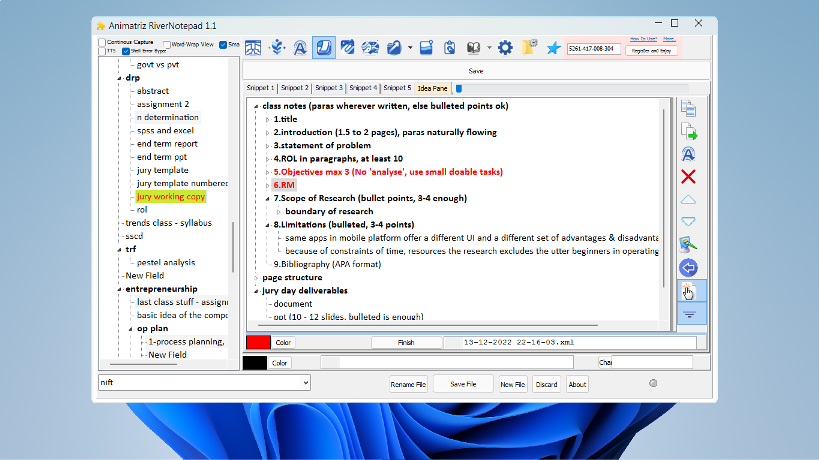Switch to Snippet 2 tab
The width and height of the screenshot is (819, 460).
pyautogui.click(x=295, y=88)
